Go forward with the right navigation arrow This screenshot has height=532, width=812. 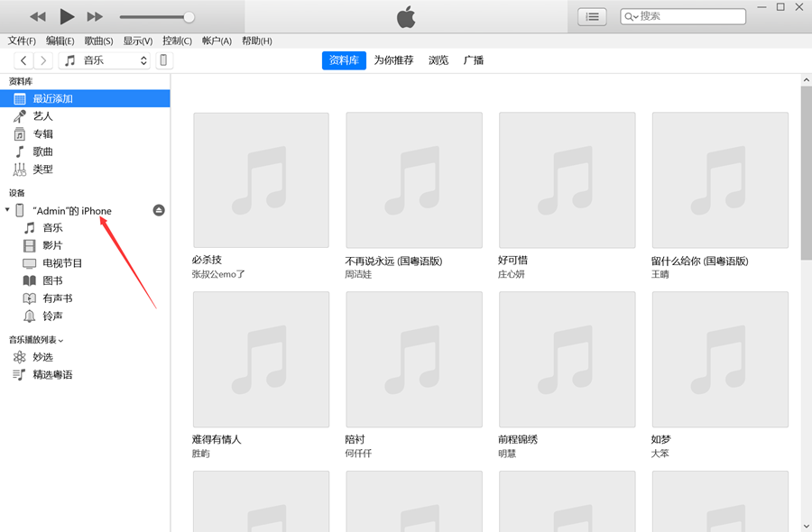pyautogui.click(x=43, y=60)
